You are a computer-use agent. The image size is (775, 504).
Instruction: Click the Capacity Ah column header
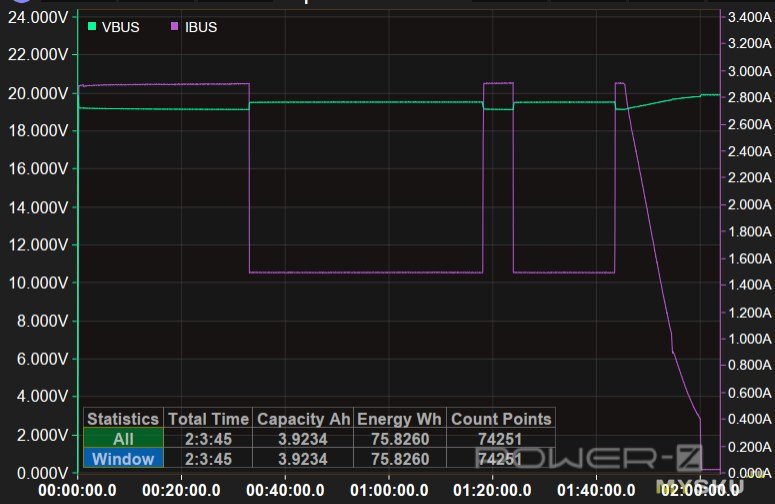(303, 419)
